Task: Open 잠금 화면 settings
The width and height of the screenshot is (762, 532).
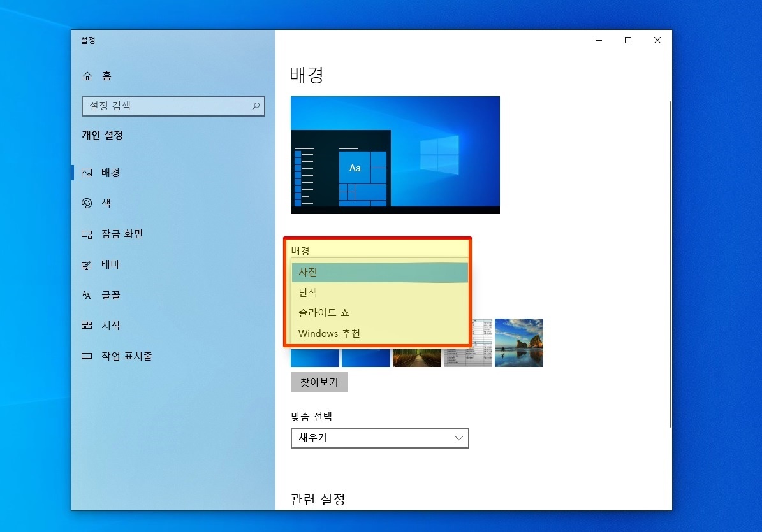Action: click(x=173, y=234)
